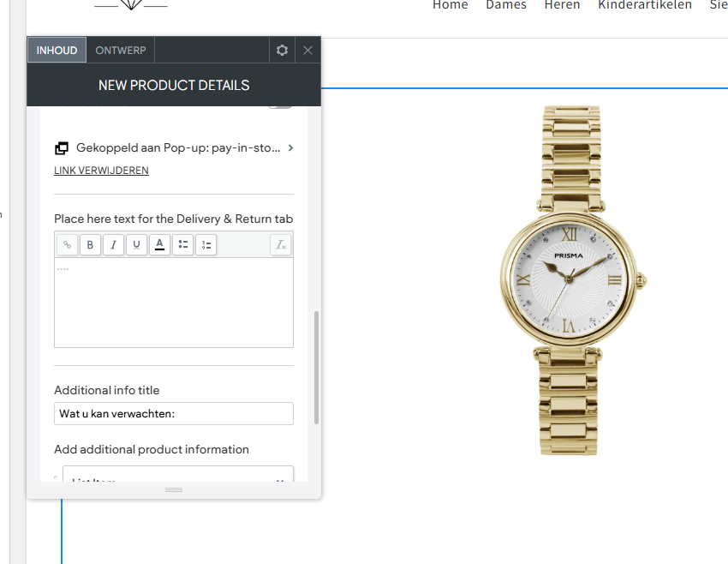Open the Home menu item
This screenshot has width=728, height=564.
[x=450, y=5]
